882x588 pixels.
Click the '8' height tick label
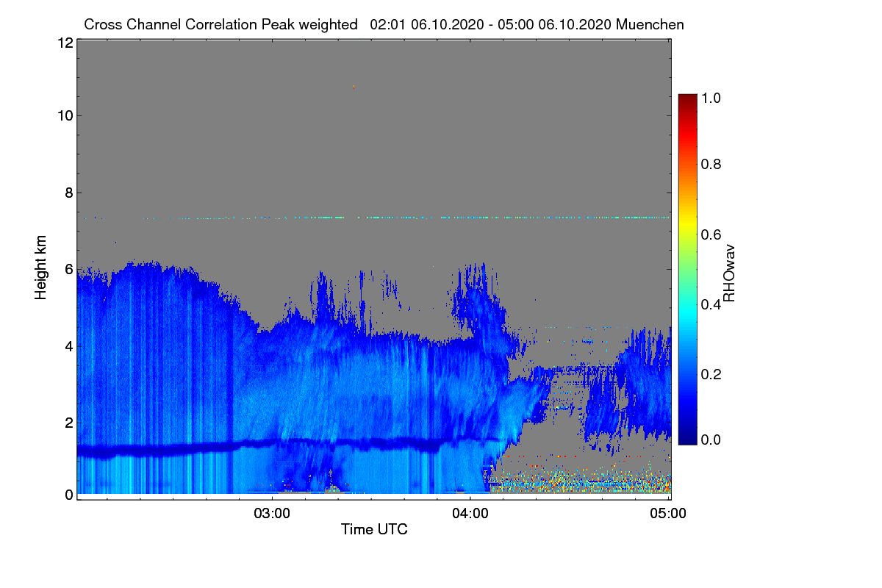click(68, 193)
